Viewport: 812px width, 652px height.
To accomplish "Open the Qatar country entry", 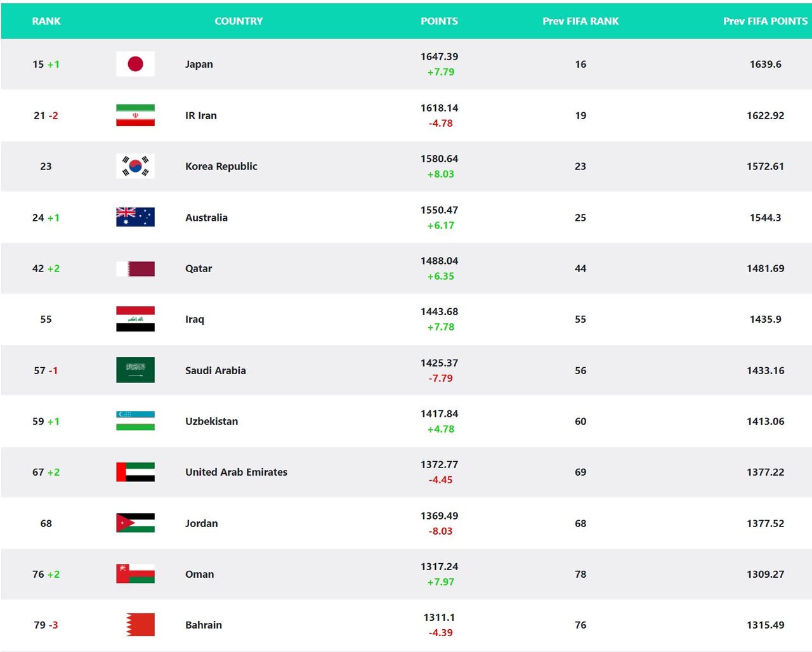I will pos(198,268).
